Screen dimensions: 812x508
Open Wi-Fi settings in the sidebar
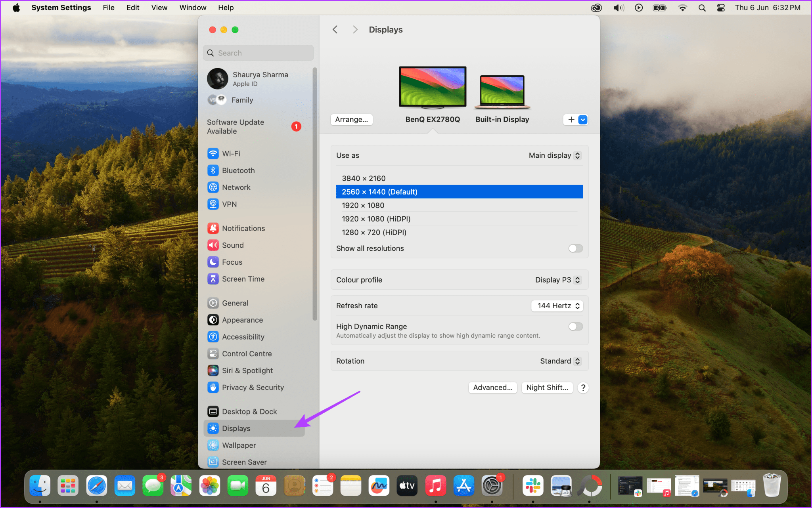[231, 153]
